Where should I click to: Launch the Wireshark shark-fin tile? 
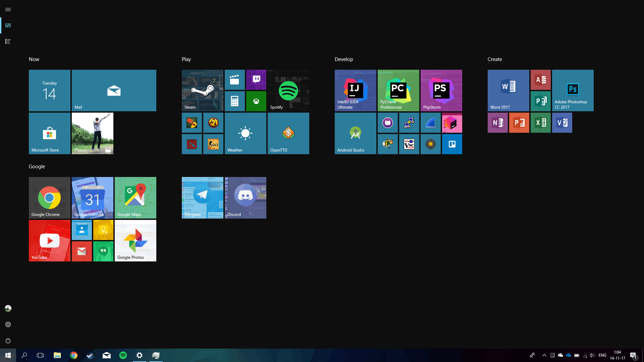point(431,123)
